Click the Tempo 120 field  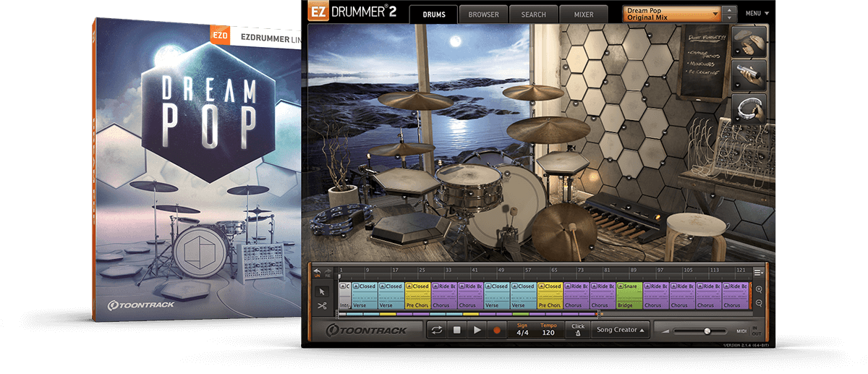click(x=548, y=330)
